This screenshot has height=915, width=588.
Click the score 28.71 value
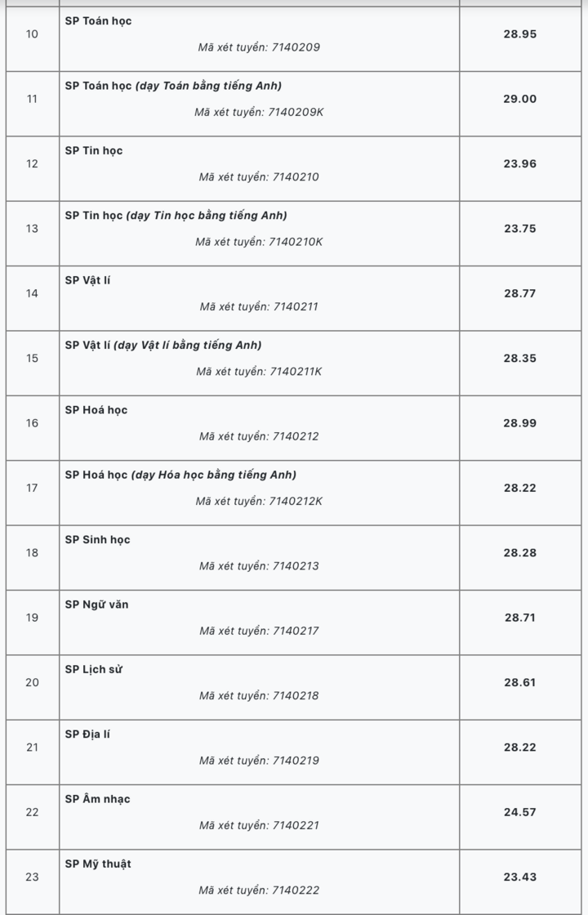pyautogui.click(x=519, y=618)
